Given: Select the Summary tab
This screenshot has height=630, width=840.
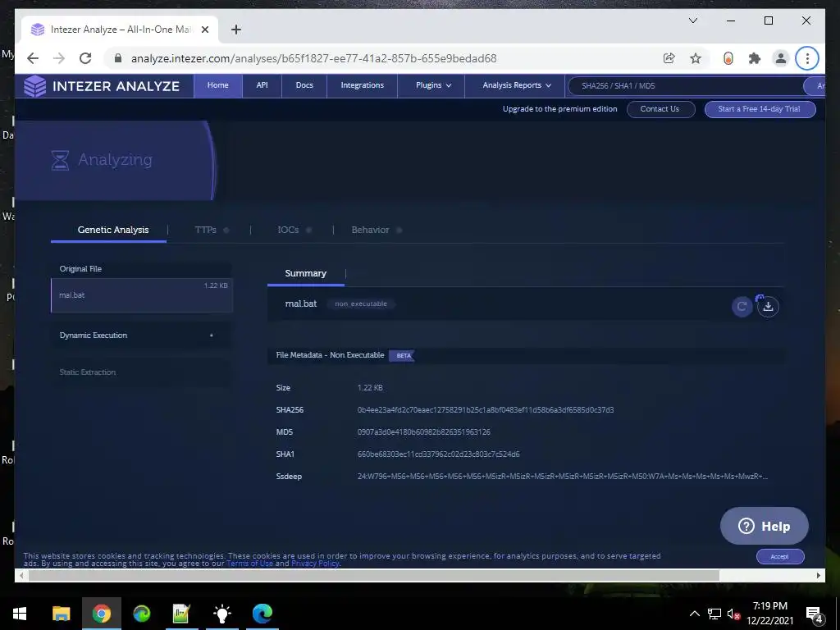Looking at the screenshot, I should tap(305, 273).
